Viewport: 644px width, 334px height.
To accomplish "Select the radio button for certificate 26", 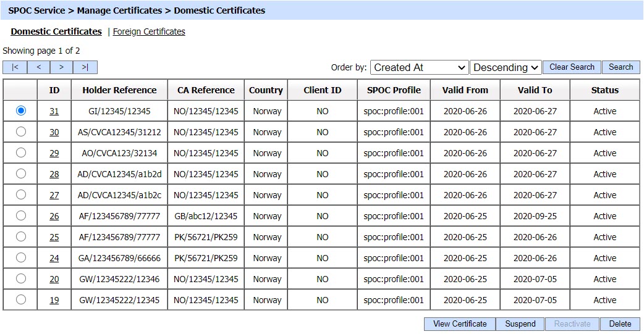I will [21, 215].
